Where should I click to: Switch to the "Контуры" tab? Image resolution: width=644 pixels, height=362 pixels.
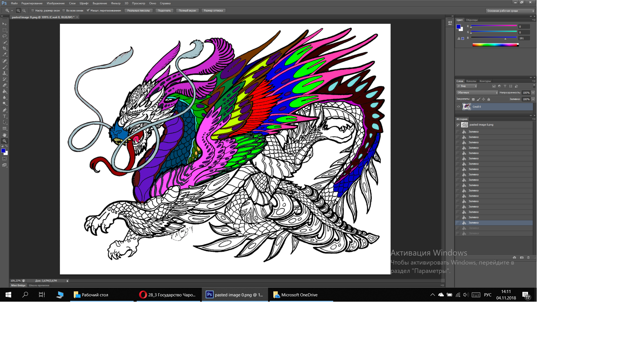point(485,81)
